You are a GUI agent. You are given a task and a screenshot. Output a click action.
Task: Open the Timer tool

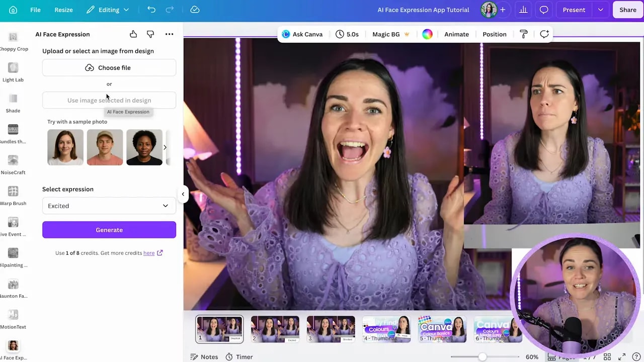pos(239,357)
